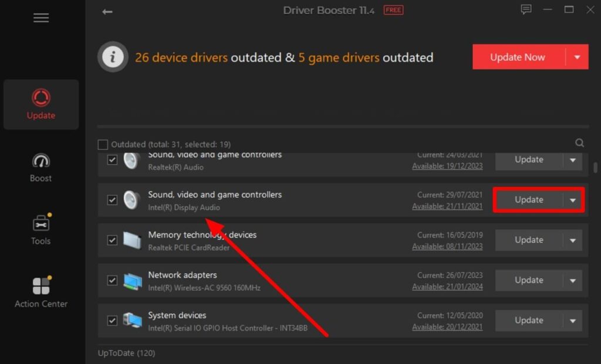
Task: Toggle the Outdated select-all checkbox
Action: (x=103, y=144)
